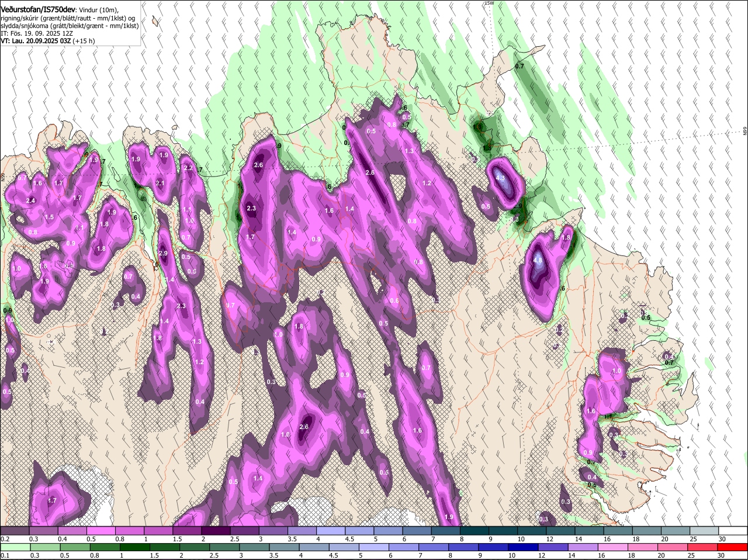Image resolution: width=748 pixels, height=560 pixels.
Task: Click the 'IT: Fös. 19. 09. 2025 12Z' line
Action: click(x=37, y=33)
